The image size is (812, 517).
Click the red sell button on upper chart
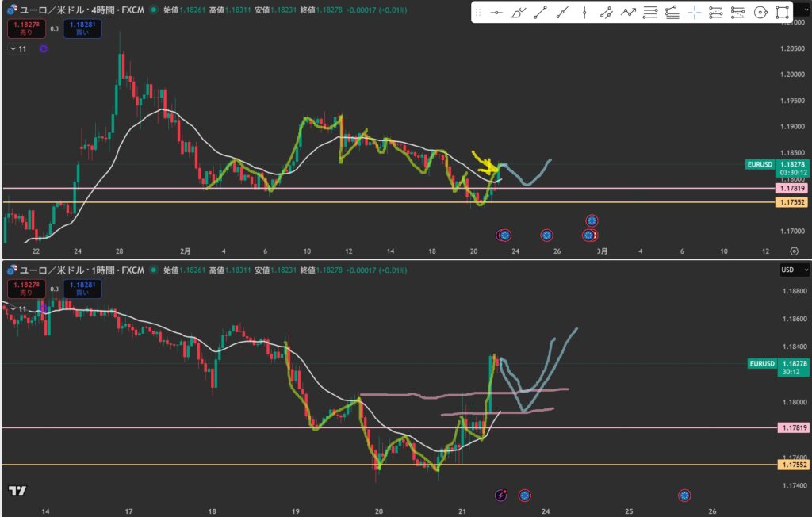[x=25, y=29]
